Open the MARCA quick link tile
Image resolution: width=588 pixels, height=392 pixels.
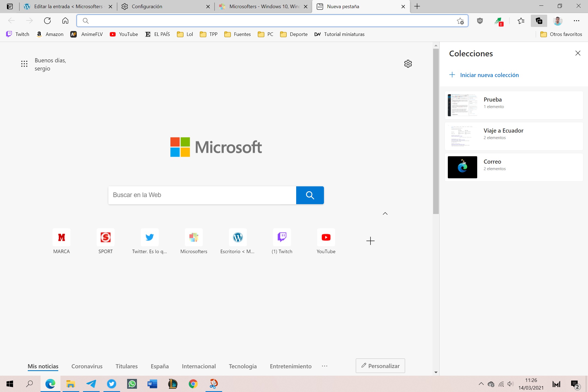click(62, 241)
